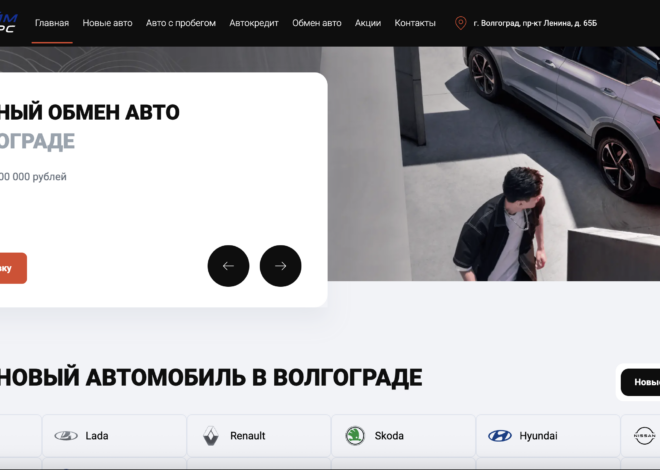
Task: Click the site logo in header
Action: (x=8, y=23)
